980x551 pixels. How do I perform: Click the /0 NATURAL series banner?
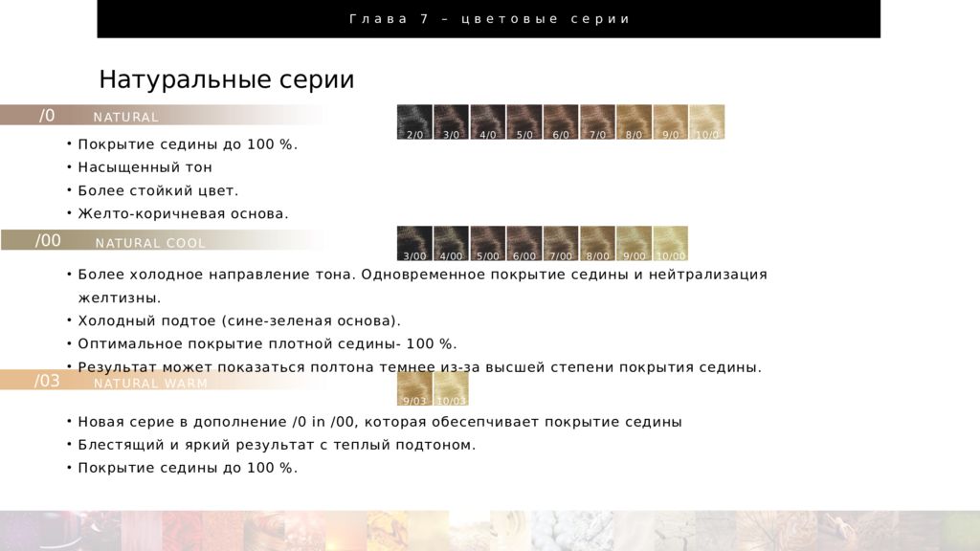point(163,115)
